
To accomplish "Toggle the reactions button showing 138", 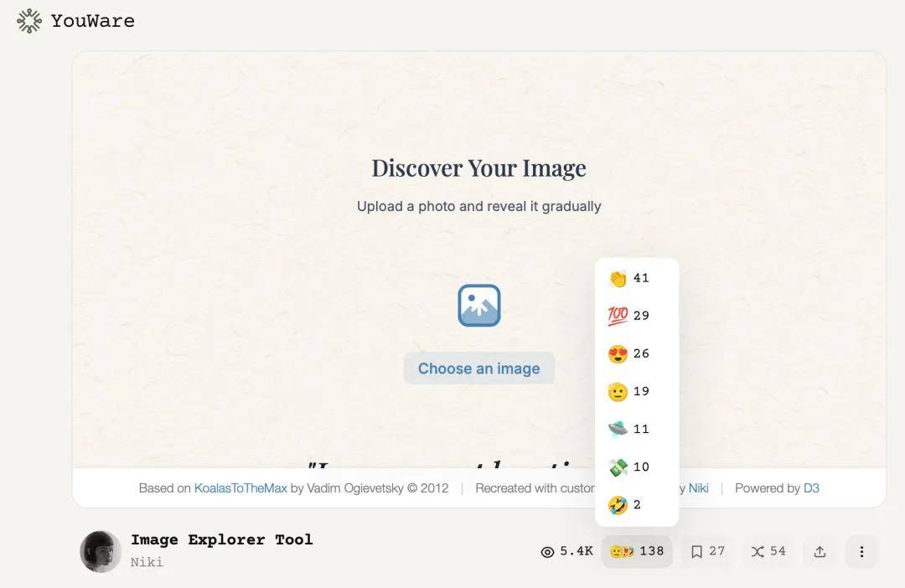I will [637, 551].
